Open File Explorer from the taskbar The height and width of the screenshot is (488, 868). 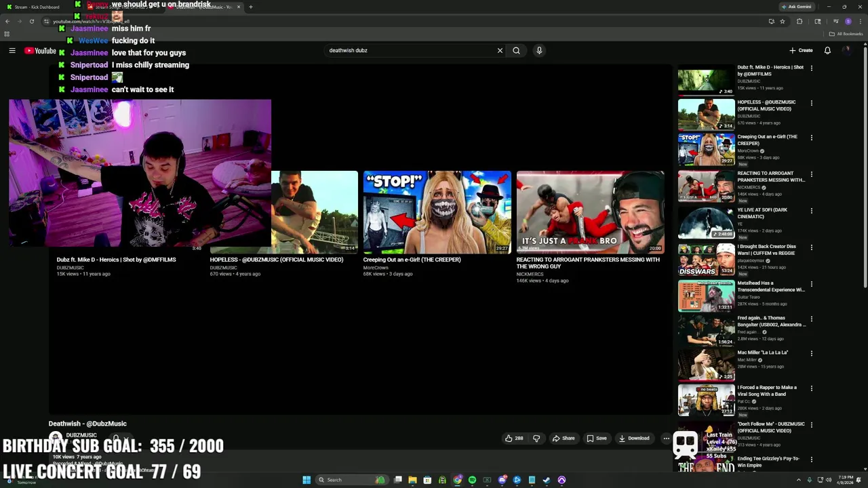[412, 480]
